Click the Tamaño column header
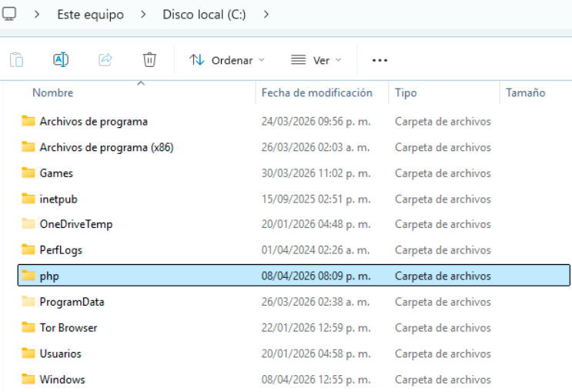This screenshot has width=572, height=392. pyautogui.click(x=525, y=92)
